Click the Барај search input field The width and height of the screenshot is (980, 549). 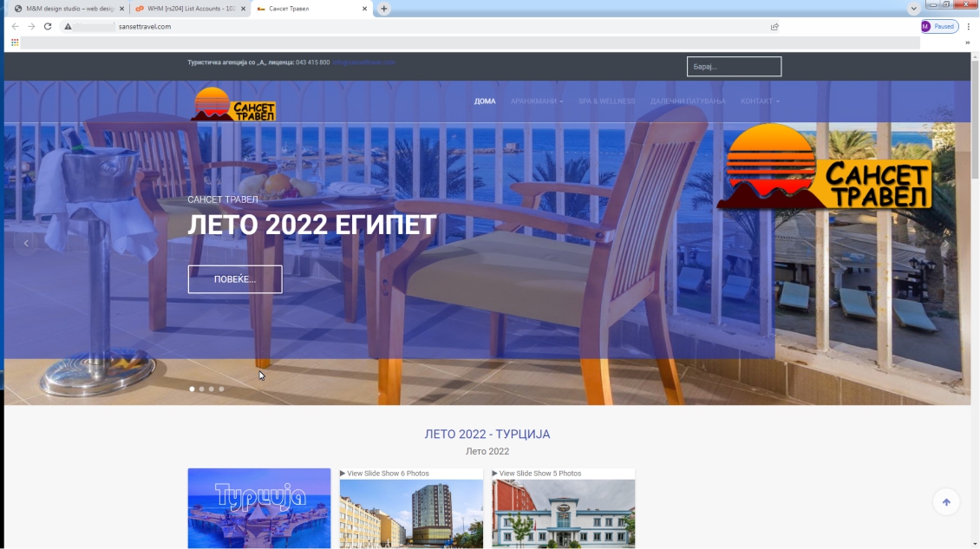coord(734,67)
